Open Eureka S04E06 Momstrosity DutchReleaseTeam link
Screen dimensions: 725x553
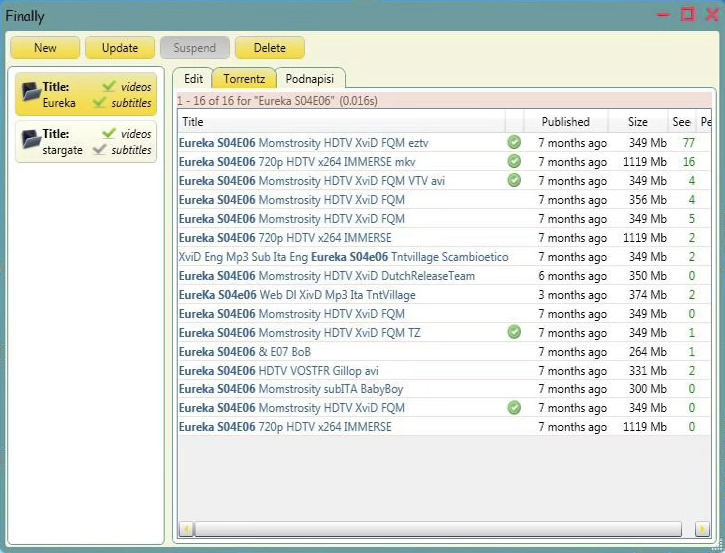click(x=327, y=276)
